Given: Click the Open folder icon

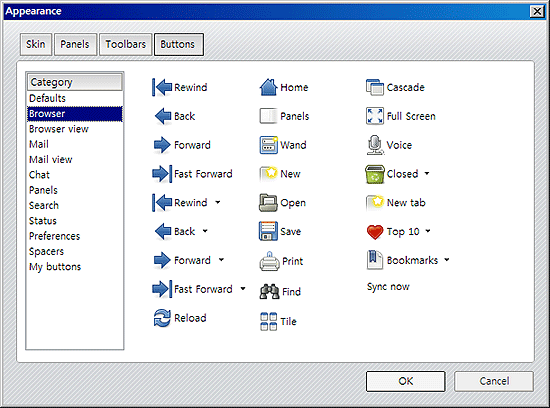Looking at the screenshot, I should 268,202.
